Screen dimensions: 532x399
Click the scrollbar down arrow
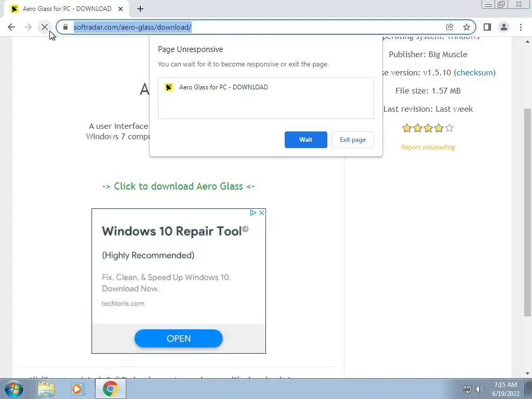(528, 374)
